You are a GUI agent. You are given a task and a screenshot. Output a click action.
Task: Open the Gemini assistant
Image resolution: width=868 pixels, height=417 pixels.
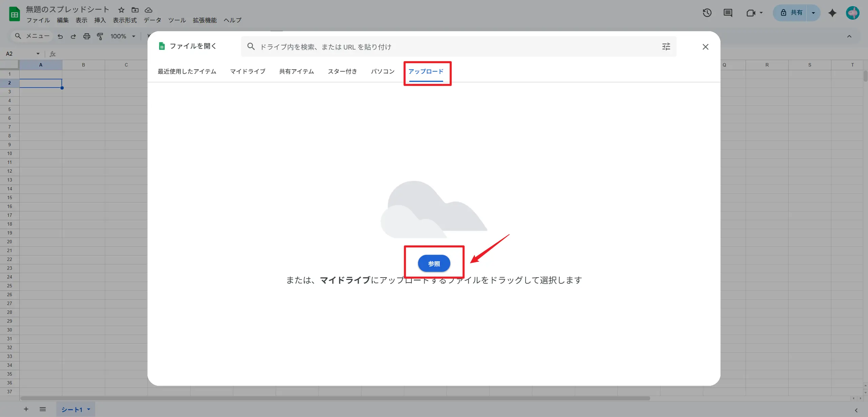(832, 13)
